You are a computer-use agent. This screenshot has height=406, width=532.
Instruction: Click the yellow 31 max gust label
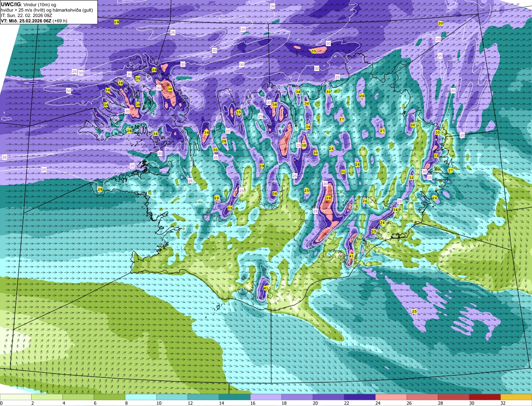click(x=343, y=172)
